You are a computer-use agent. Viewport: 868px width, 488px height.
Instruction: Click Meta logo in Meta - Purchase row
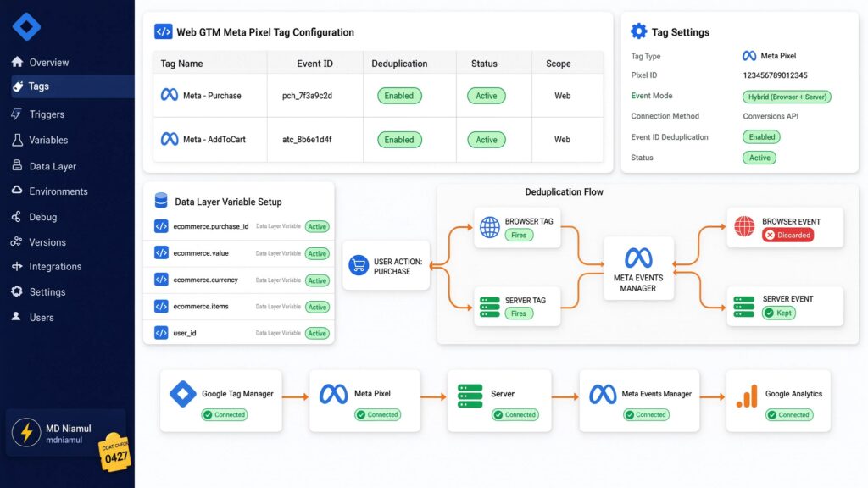[x=170, y=95]
